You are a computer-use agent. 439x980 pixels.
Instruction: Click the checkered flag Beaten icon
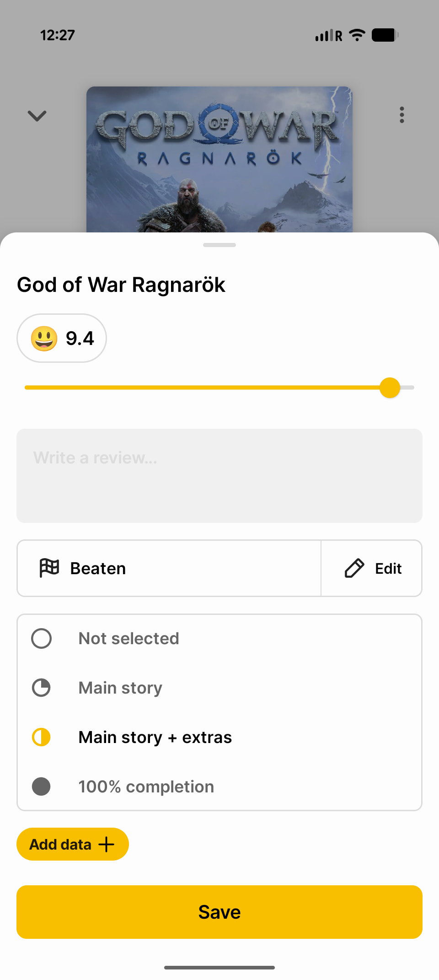point(49,568)
